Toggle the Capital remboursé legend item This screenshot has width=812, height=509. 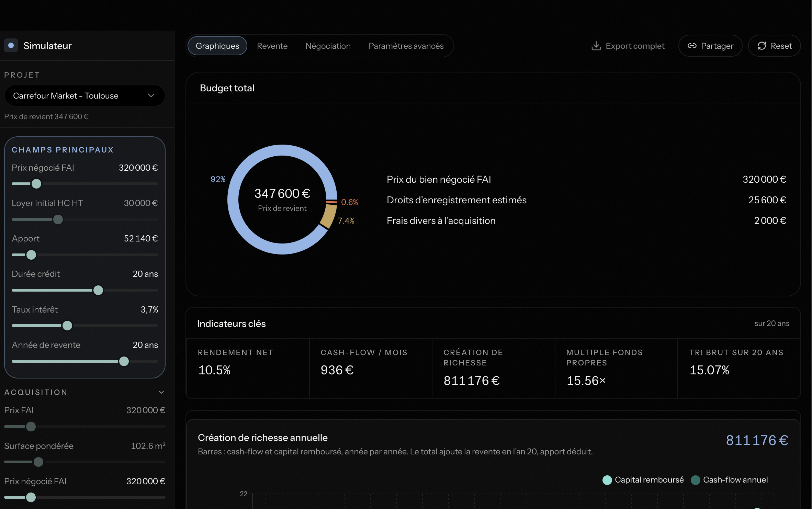tap(643, 480)
